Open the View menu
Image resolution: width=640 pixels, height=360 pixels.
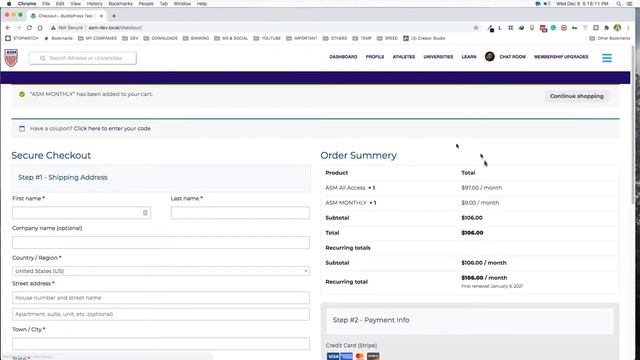[x=76, y=4]
